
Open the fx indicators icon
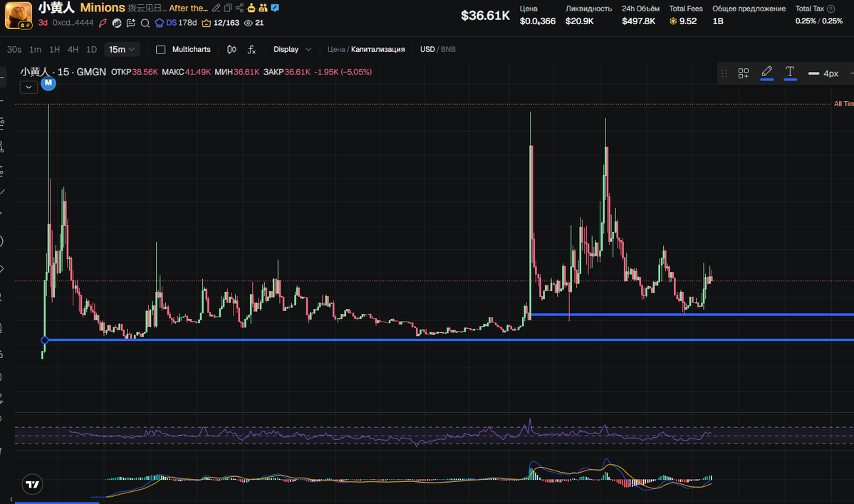point(251,50)
